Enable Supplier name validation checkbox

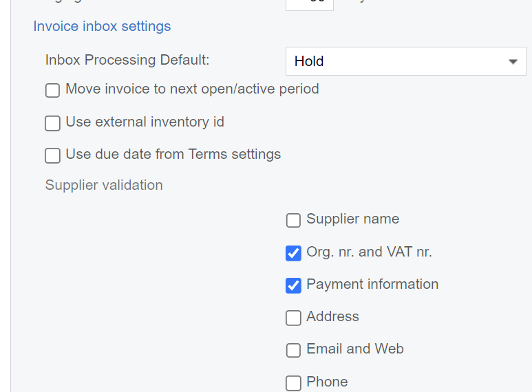click(293, 220)
